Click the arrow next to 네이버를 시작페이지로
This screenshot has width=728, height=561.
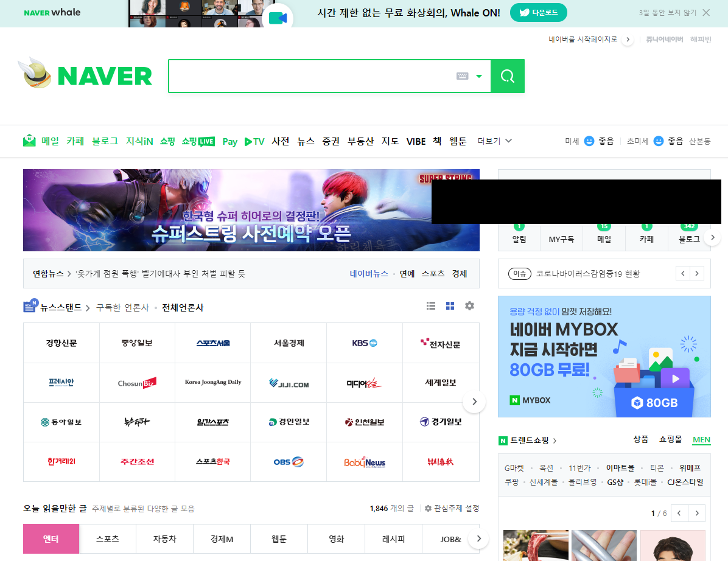tap(628, 40)
